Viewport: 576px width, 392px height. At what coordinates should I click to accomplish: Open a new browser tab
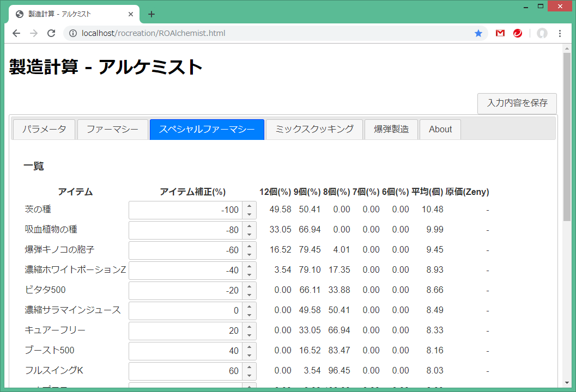[x=151, y=14]
